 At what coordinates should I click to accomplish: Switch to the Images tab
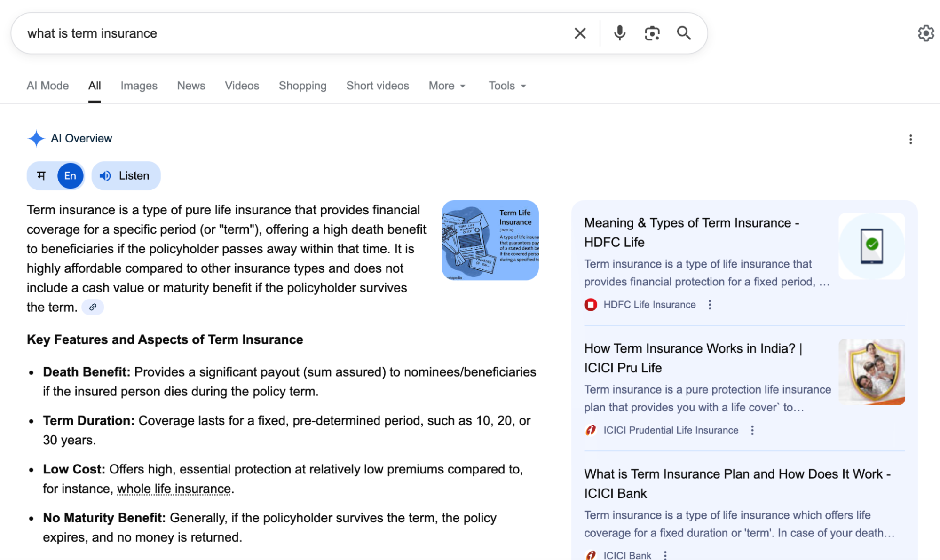[x=139, y=86]
